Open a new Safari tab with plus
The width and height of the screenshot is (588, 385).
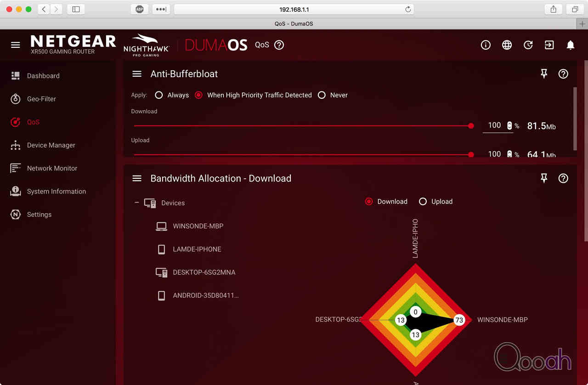click(x=582, y=23)
